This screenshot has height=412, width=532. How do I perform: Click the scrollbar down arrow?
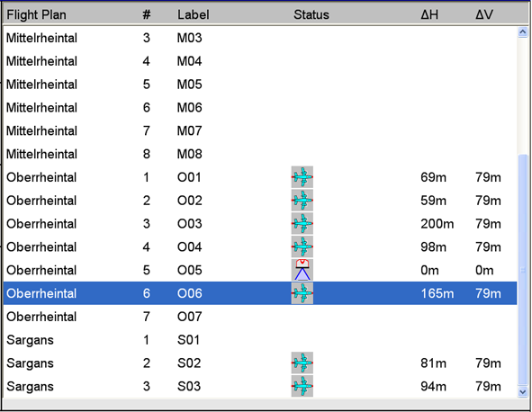click(x=523, y=391)
